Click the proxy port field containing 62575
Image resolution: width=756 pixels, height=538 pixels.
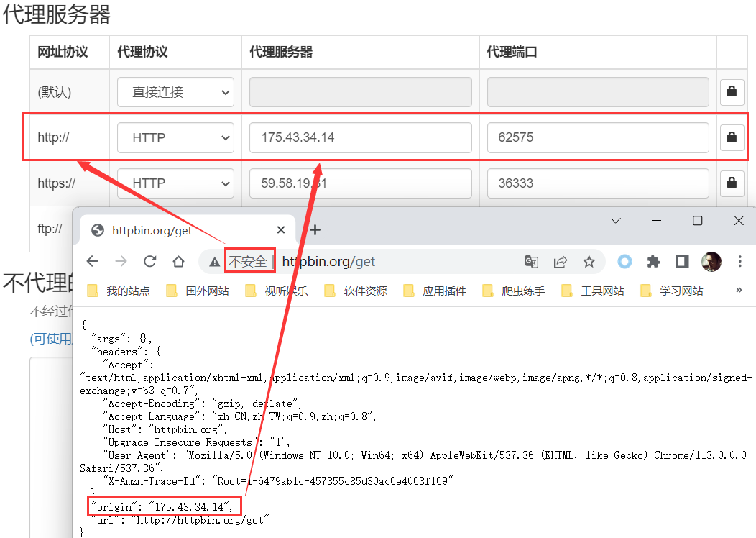(x=597, y=137)
